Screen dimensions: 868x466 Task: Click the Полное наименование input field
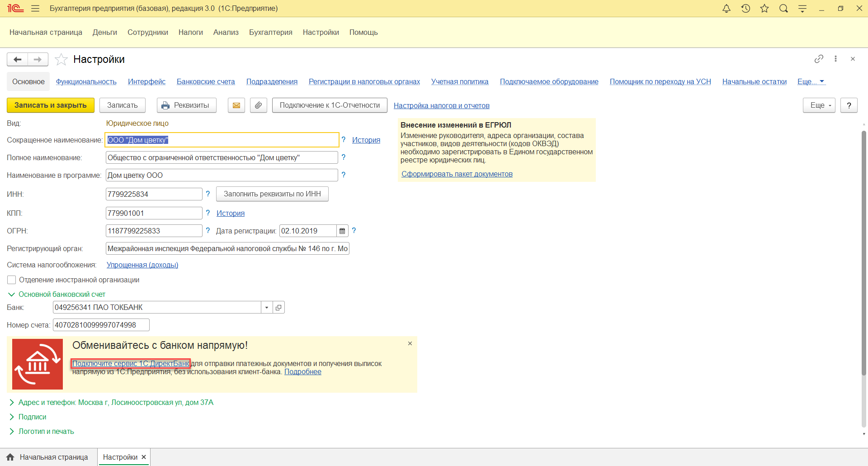click(222, 157)
